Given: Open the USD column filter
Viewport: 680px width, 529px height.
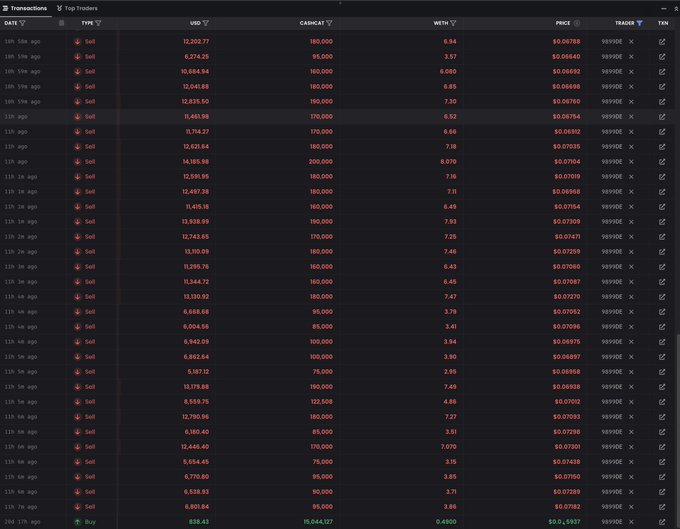Looking at the screenshot, I should coord(206,23).
